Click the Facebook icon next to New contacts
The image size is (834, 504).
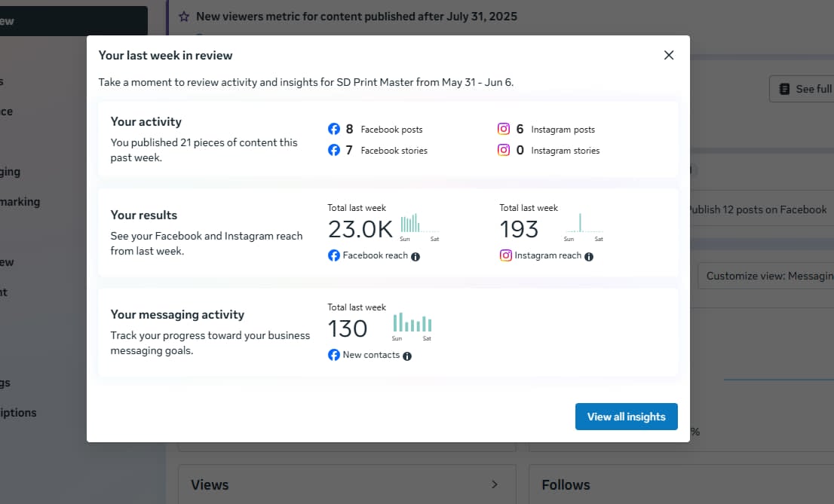(333, 355)
